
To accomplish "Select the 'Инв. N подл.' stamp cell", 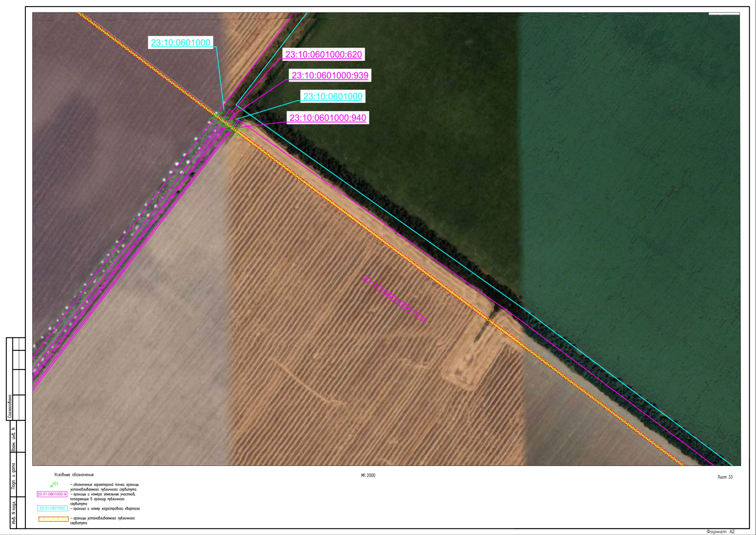I will (13, 514).
